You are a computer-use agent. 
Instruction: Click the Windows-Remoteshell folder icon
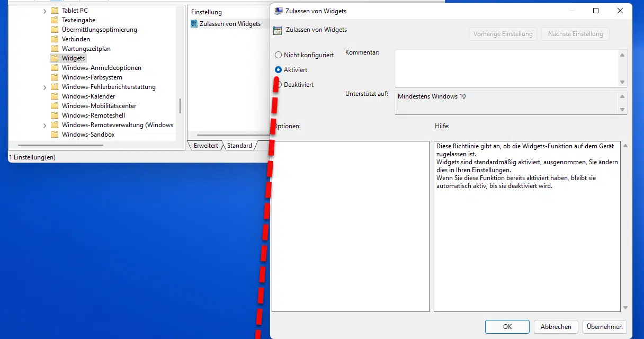55,115
